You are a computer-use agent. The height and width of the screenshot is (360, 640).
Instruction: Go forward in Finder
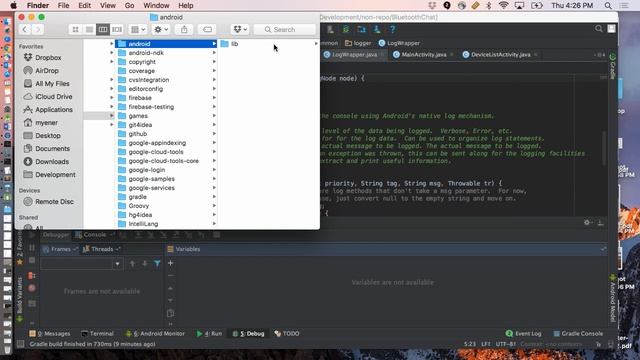coord(38,29)
